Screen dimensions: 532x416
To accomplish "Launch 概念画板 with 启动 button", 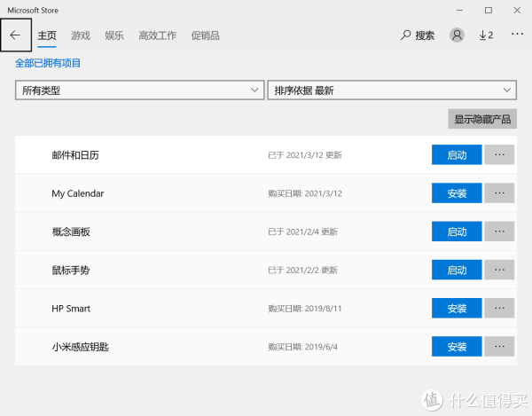I will point(457,232).
